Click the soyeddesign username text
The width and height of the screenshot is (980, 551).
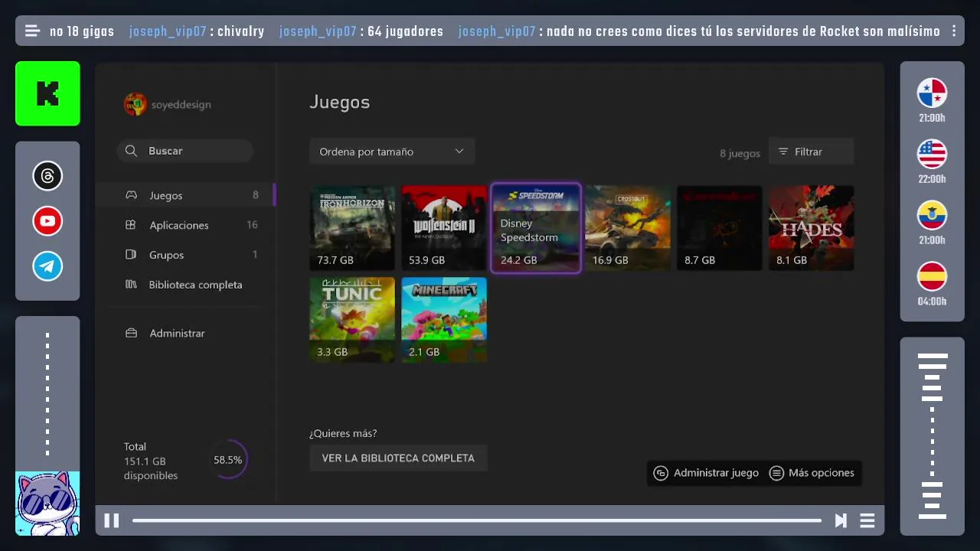pyautogui.click(x=181, y=105)
